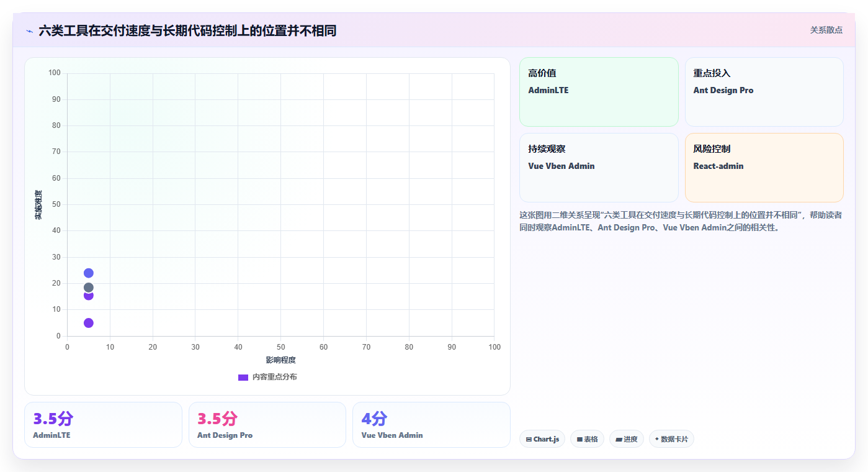
Task: Click the Chart.js chip
Action: pyautogui.click(x=542, y=439)
